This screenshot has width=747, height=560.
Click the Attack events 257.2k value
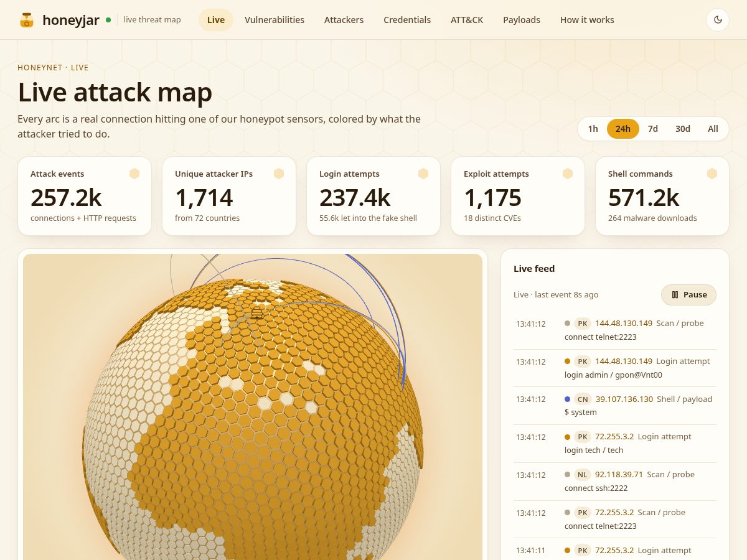[x=66, y=197]
